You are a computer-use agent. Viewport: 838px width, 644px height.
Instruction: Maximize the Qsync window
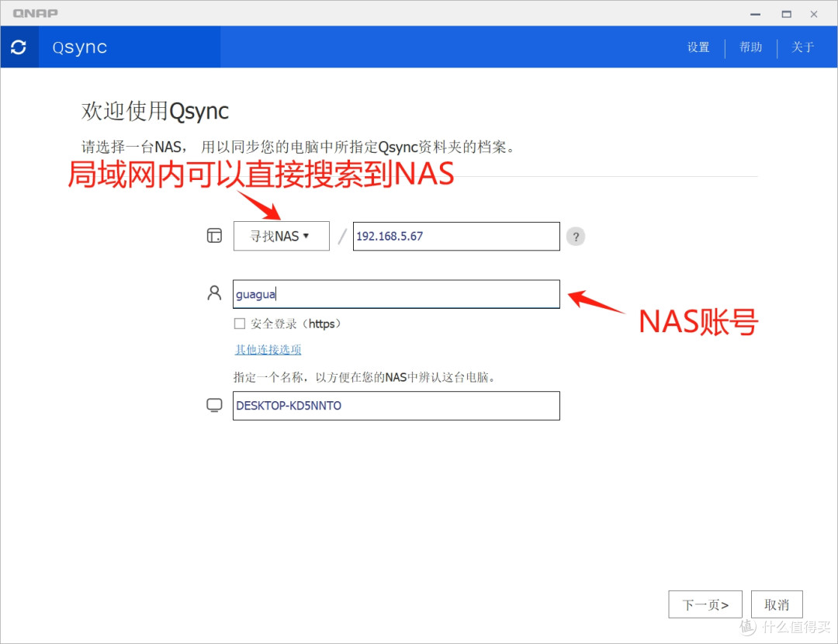(786, 14)
